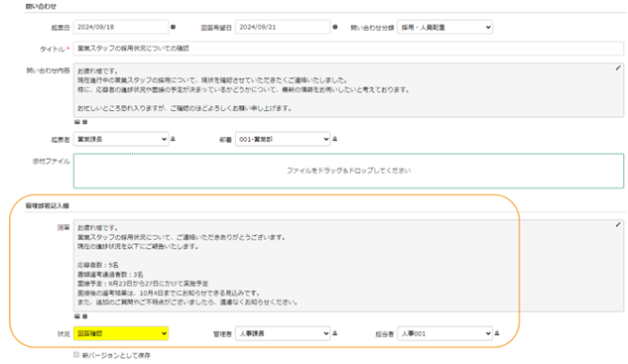Image resolution: width=628 pixels, height=364 pixels.
Task: Click the person icon next to 管理者 dropdown
Action: [334, 333]
